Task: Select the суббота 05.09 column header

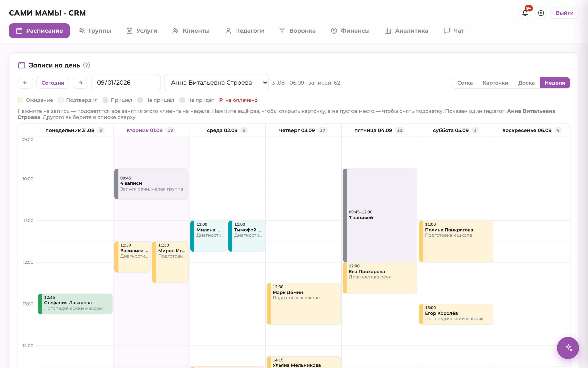Action: [x=456, y=130]
